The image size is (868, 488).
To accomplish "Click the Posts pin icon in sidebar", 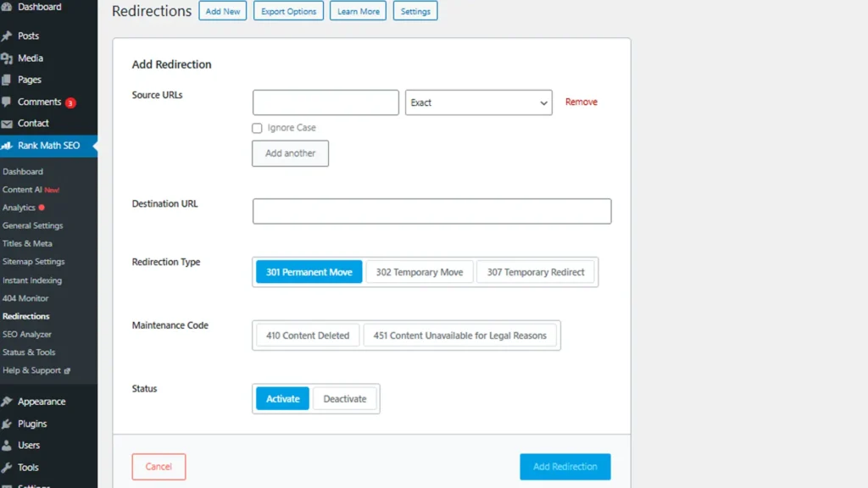I will pyautogui.click(x=7, y=36).
